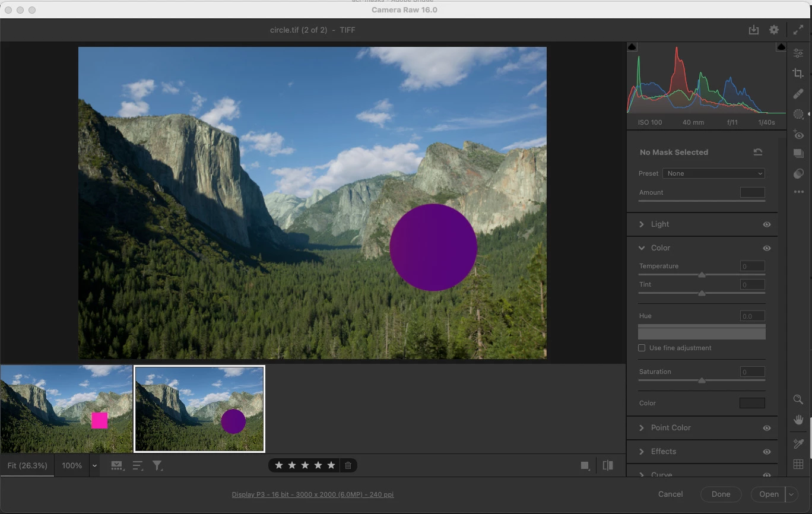Expand the Light section
The width and height of the screenshot is (812, 514).
click(642, 224)
